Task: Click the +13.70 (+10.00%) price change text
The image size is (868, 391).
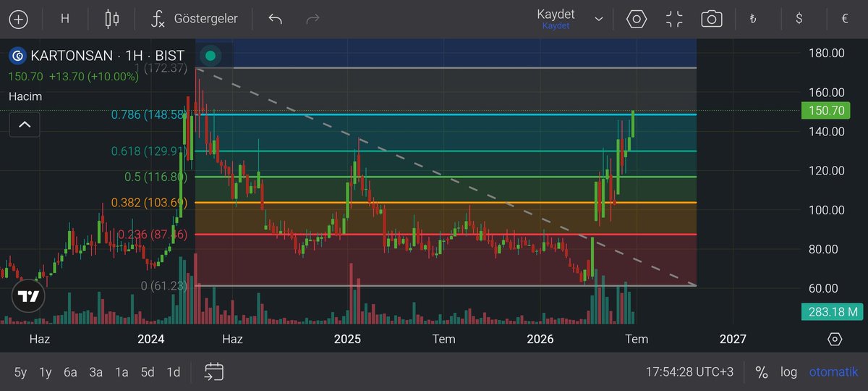Action: coord(93,76)
